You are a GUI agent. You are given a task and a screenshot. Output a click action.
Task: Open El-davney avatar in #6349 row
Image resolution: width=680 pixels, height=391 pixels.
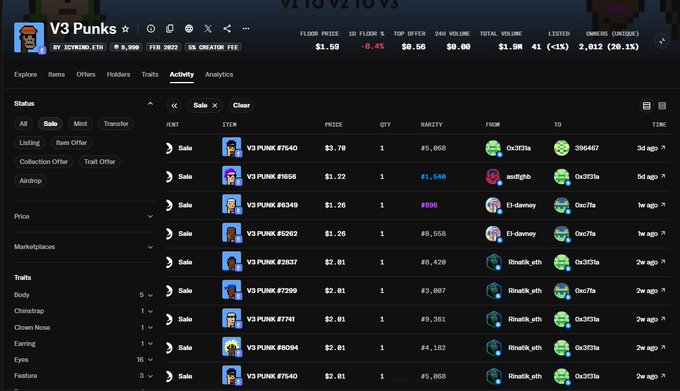tap(493, 205)
